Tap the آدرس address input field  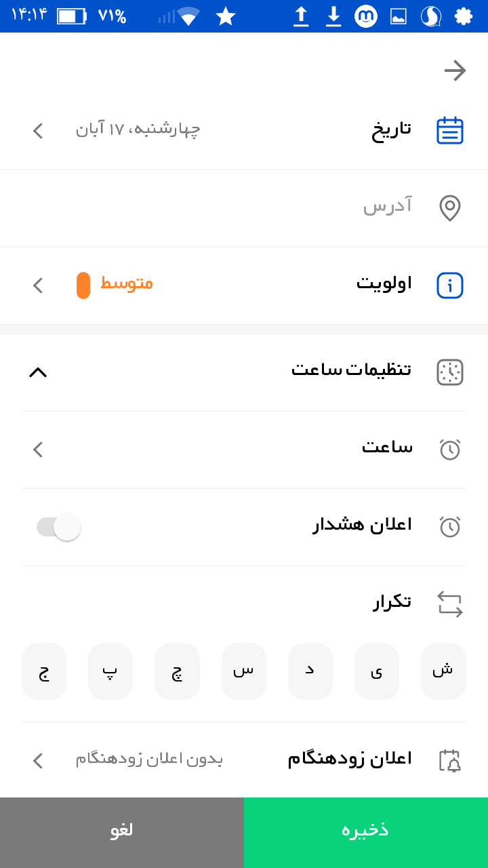pos(271,208)
